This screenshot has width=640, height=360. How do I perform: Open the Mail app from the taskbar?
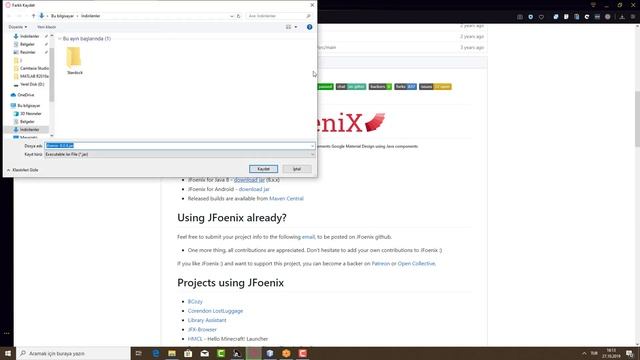204,353
